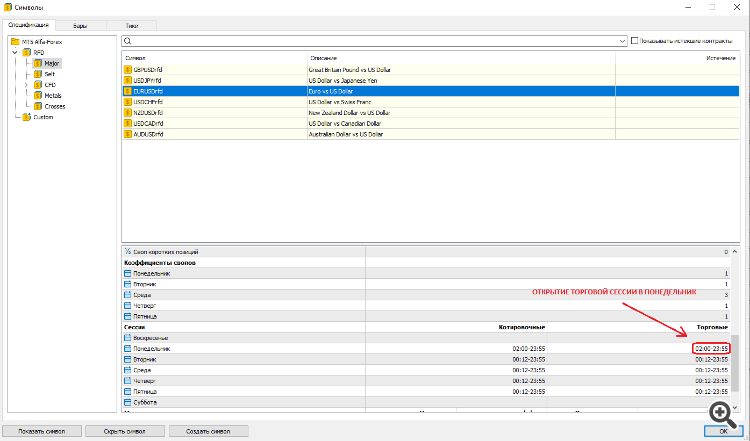Click the CFD group icon

coord(38,85)
